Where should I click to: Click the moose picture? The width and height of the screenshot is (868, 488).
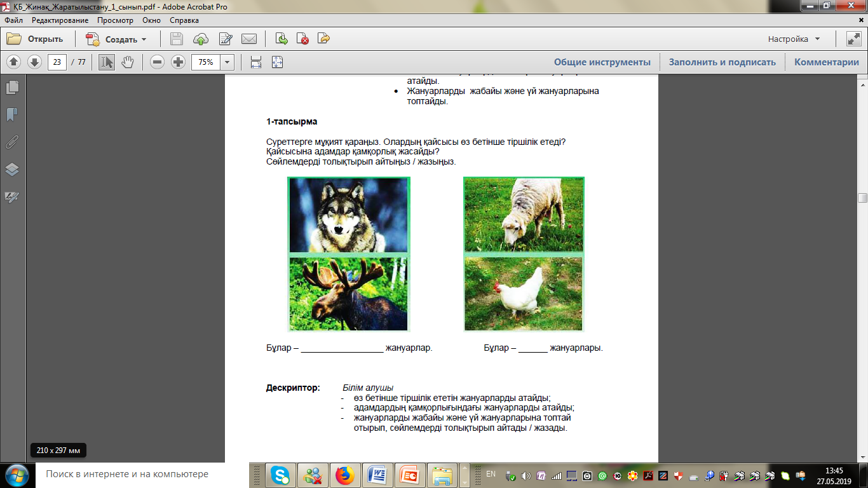pos(348,294)
